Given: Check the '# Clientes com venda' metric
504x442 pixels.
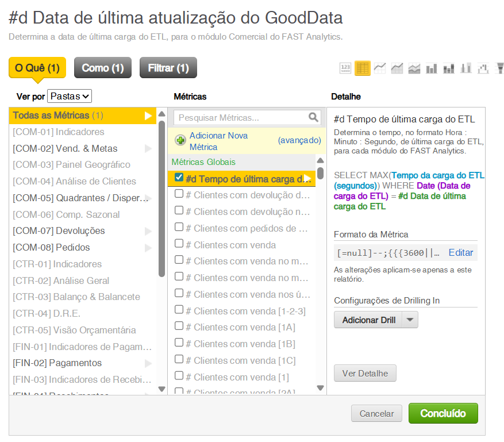Looking at the screenshot, I should point(179,244).
